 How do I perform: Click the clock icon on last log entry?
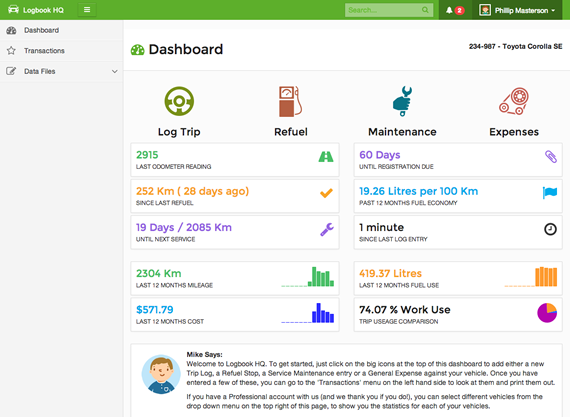click(550, 229)
